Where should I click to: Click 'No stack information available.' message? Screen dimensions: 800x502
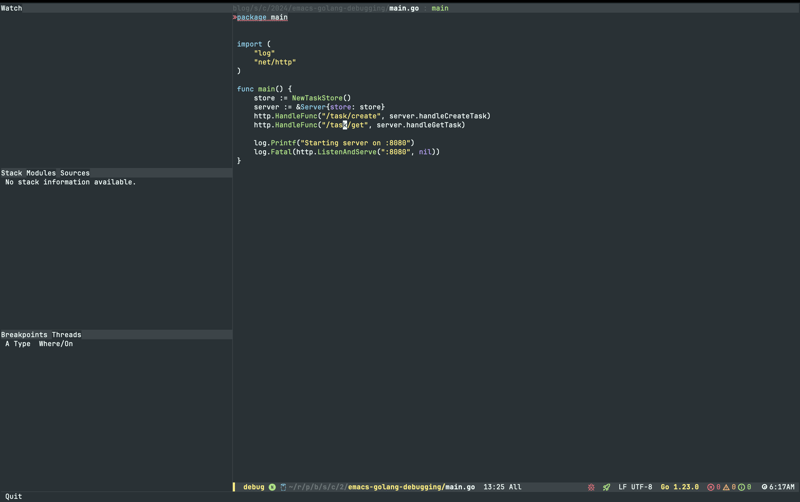[70, 182]
